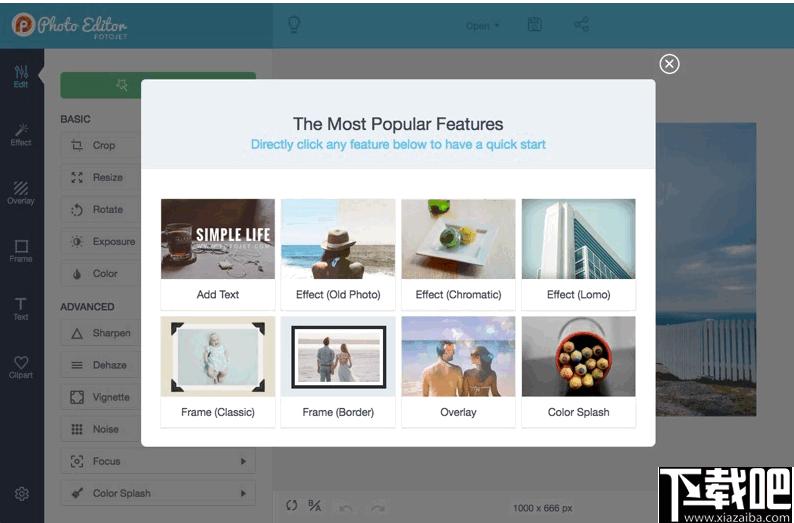Viewport: 794px width, 523px height.
Task: Click the Rotate icon
Action: tap(77, 210)
